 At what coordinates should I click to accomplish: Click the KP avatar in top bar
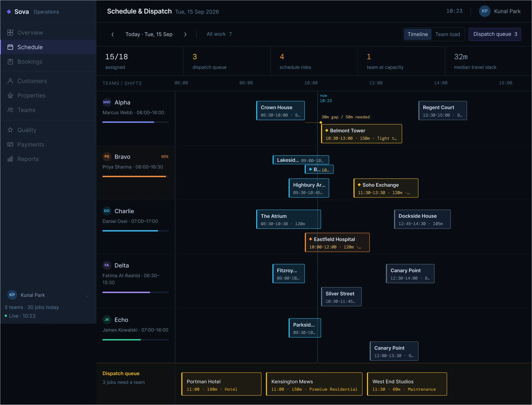484,11
